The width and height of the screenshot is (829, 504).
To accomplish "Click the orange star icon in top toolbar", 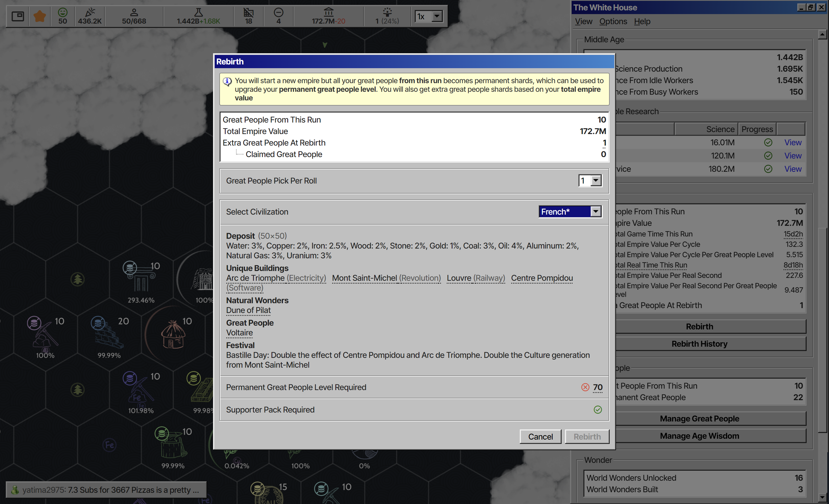I will 39,16.
